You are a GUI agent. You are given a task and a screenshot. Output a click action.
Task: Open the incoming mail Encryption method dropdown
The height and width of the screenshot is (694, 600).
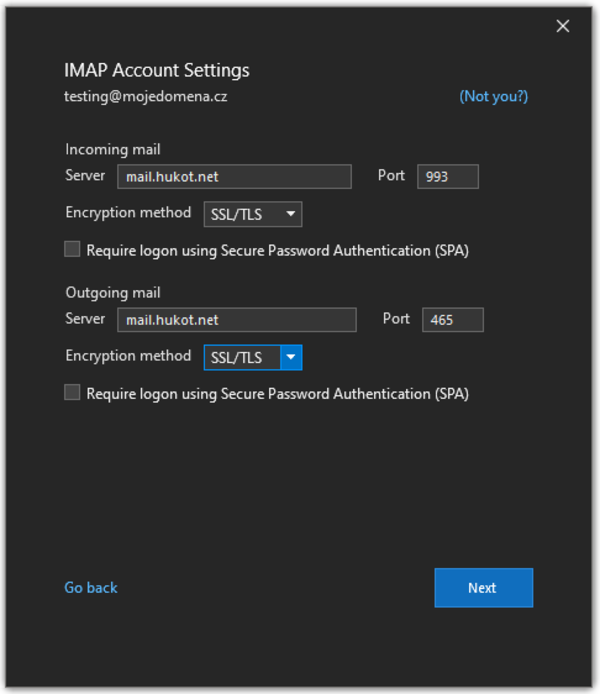[252, 214]
